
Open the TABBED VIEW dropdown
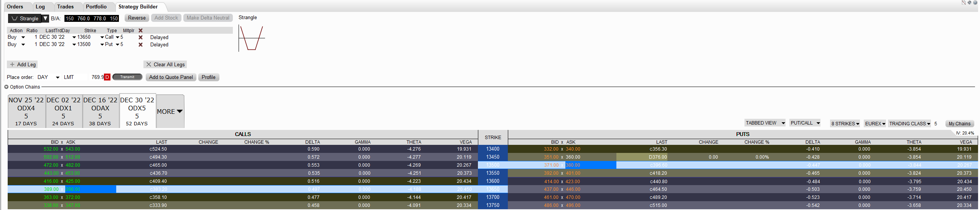pos(765,123)
